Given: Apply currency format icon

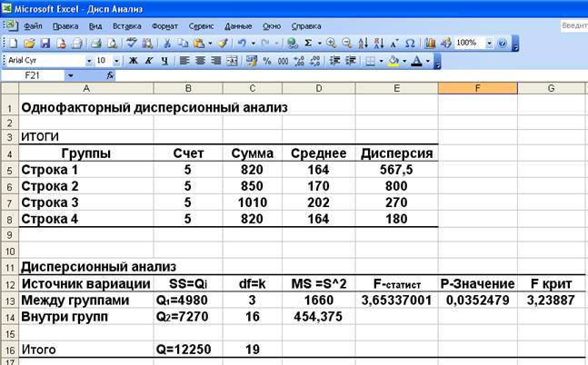Looking at the screenshot, I should pyautogui.click(x=251, y=61).
